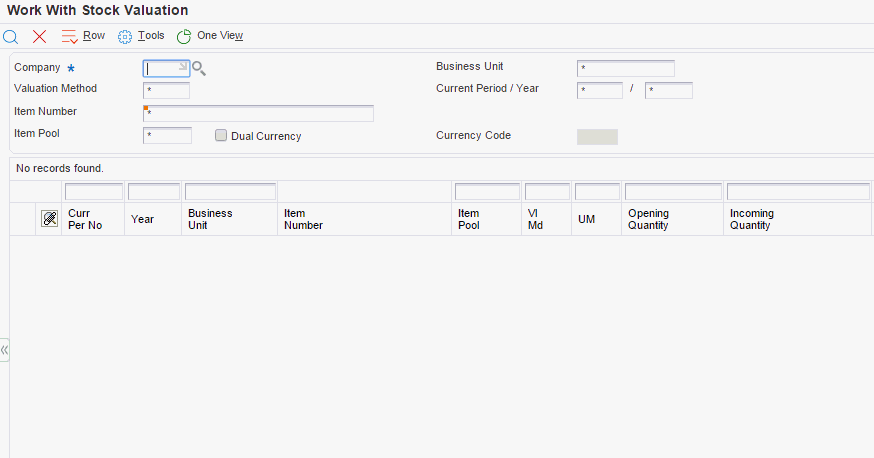Image resolution: width=874 pixels, height=458 pixels.
Task: Click the Current Period input field
Action: [600, 91]
